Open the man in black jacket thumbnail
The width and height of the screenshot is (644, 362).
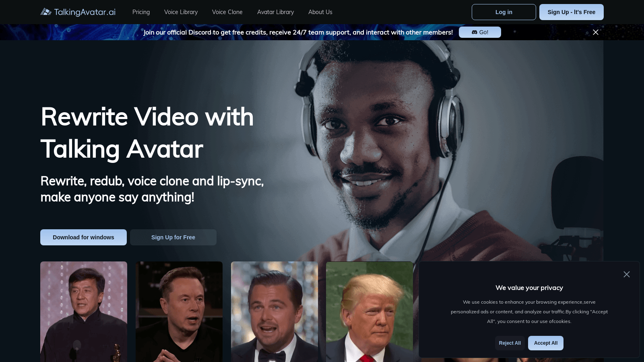tap(84, 312)
